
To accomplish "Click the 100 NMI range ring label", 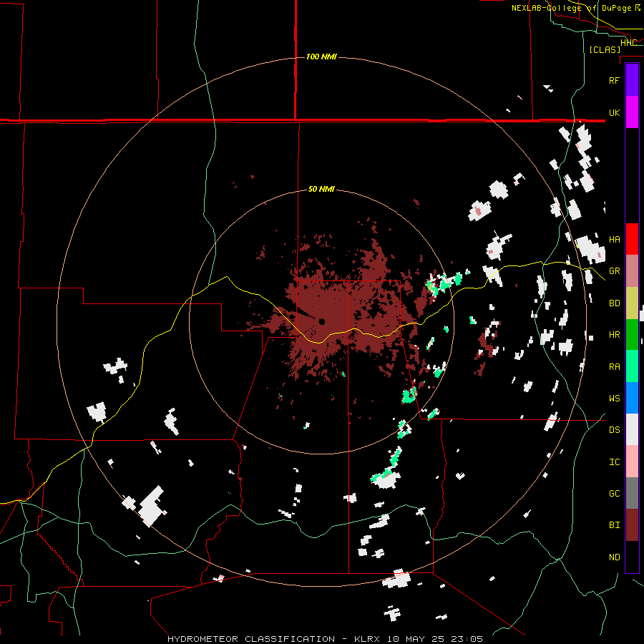I will click(x=321, y=57).
